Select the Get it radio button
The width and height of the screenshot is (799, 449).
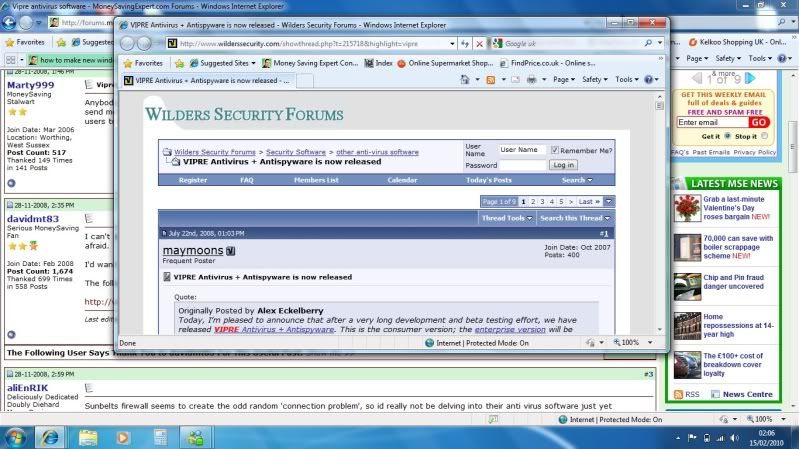click(x=728, y=136)
